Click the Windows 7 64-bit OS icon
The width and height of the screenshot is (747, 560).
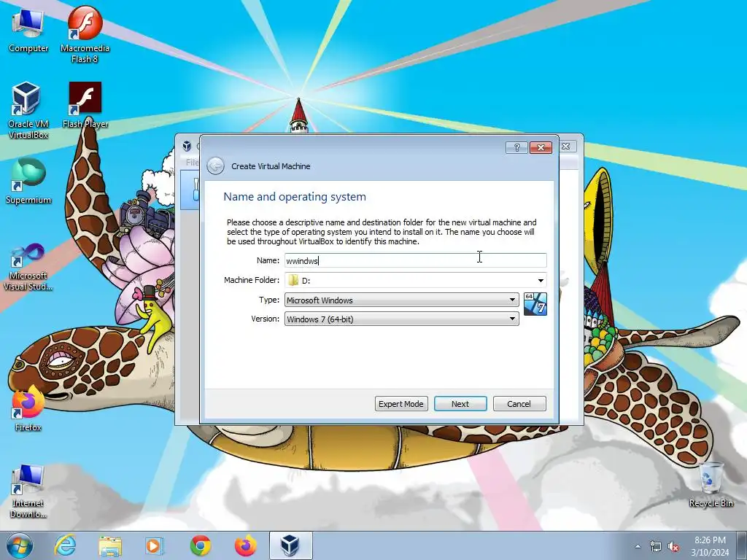[535, 304]
